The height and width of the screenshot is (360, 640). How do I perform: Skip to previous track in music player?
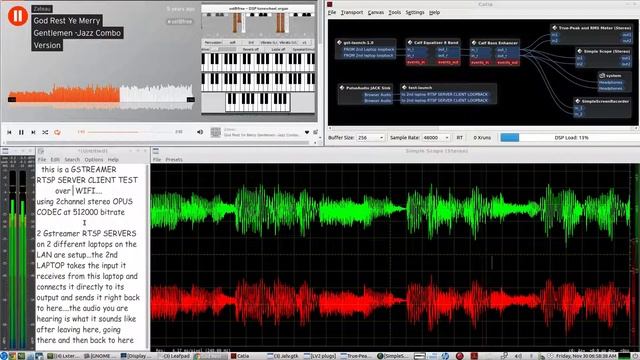coord(9,132)
